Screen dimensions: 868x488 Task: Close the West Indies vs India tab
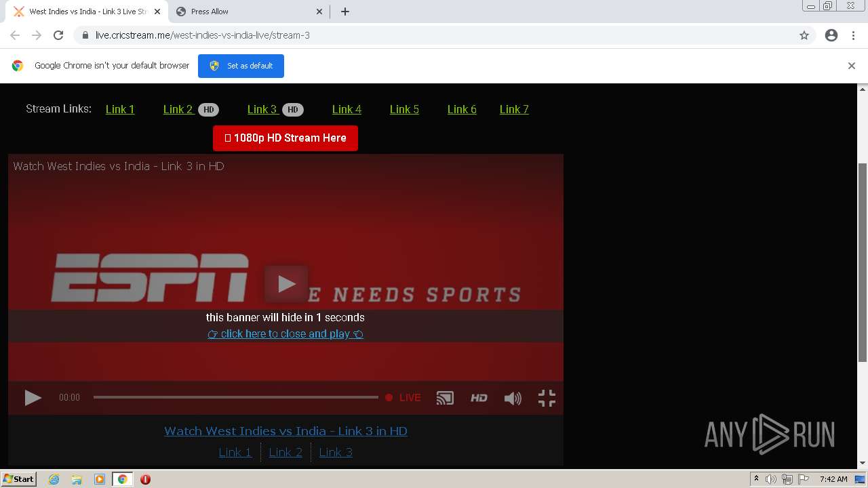tap(157, 12)
